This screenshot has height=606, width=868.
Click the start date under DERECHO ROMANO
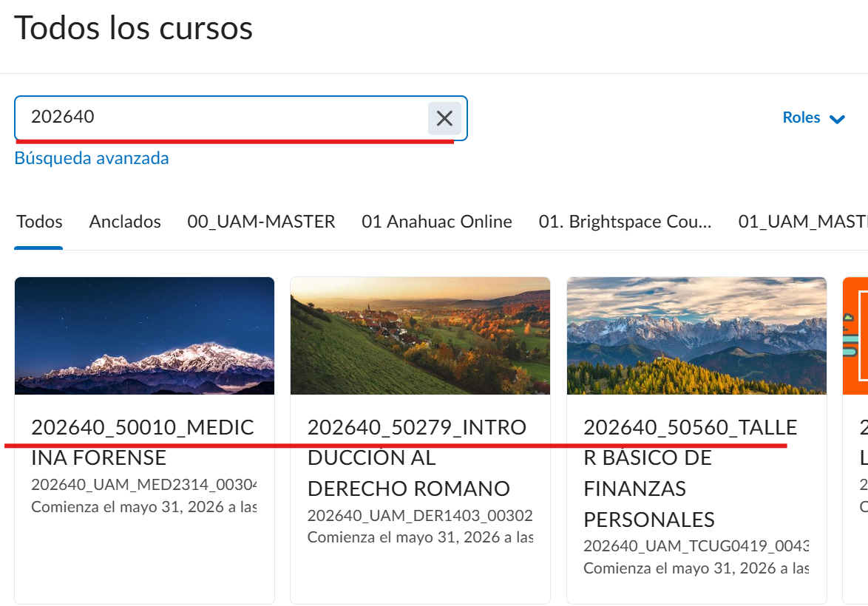pyautogui.click(x=420, y=537)
